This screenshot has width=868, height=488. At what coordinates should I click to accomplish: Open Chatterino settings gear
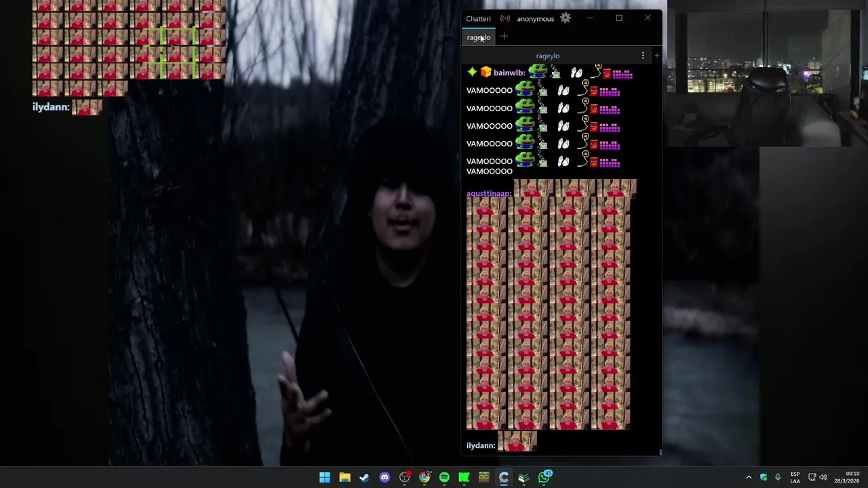(x=566, y=18)
